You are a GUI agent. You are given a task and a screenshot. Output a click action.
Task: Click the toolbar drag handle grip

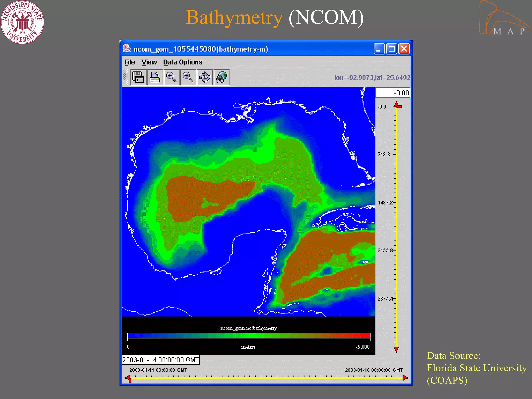point(126,77)
